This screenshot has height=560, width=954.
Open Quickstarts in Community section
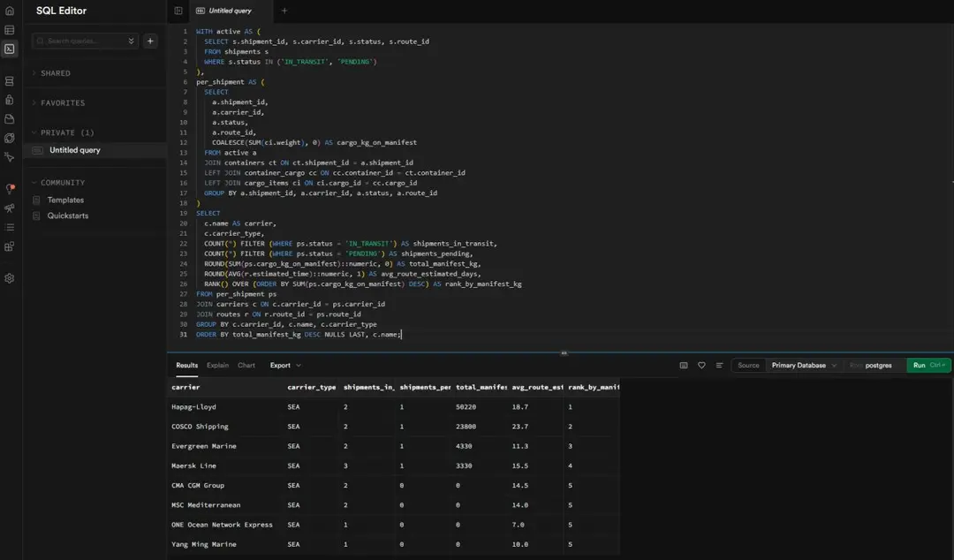[67, 216]
